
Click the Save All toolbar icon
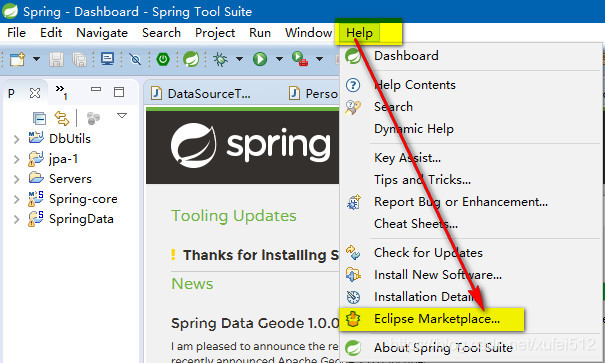coord(79,59)
